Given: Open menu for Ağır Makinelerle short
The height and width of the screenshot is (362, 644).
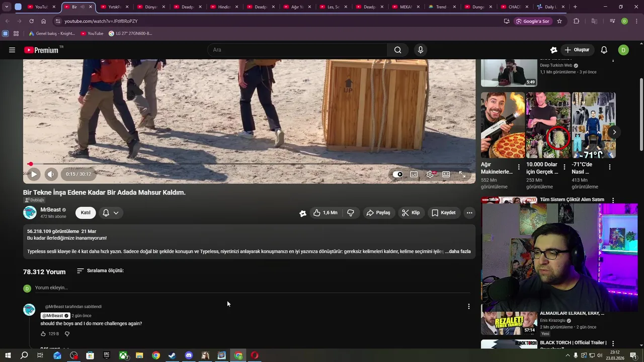Looking at the screenshot, I should (519, 167).
